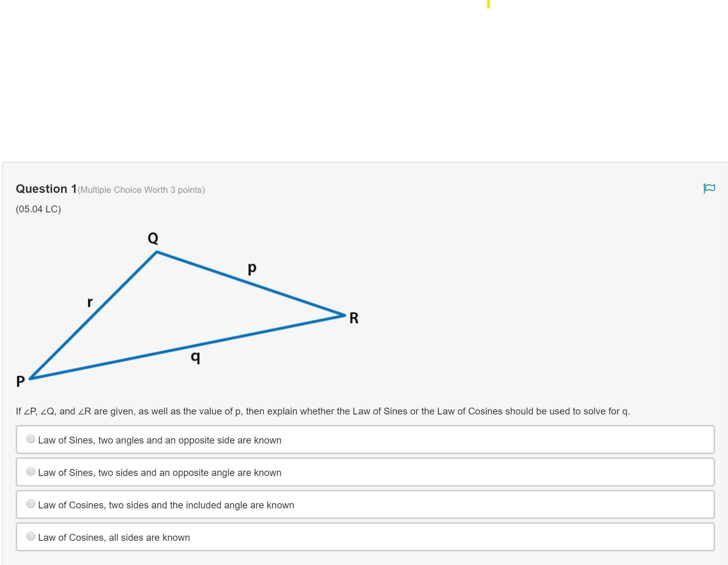Pick 'two sides and the included angle' radio button
Viewport: 728px width, 565px height.
[31, 504]
